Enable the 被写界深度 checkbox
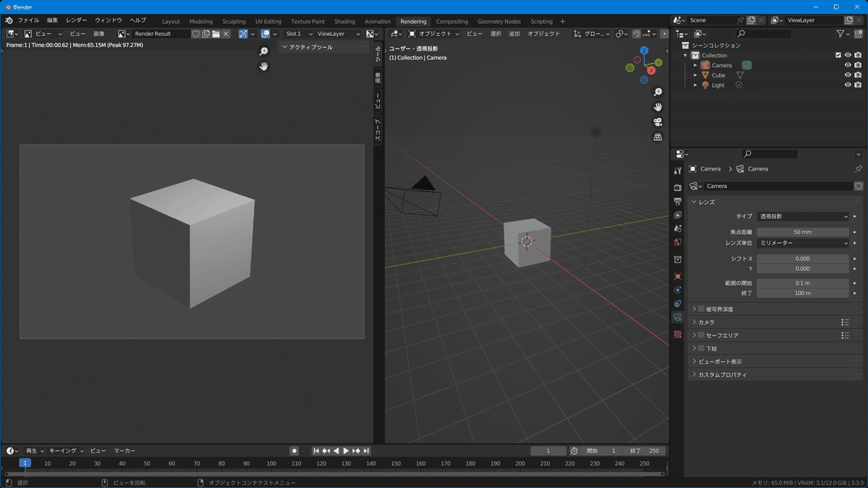868x488 pixels. 701,309
